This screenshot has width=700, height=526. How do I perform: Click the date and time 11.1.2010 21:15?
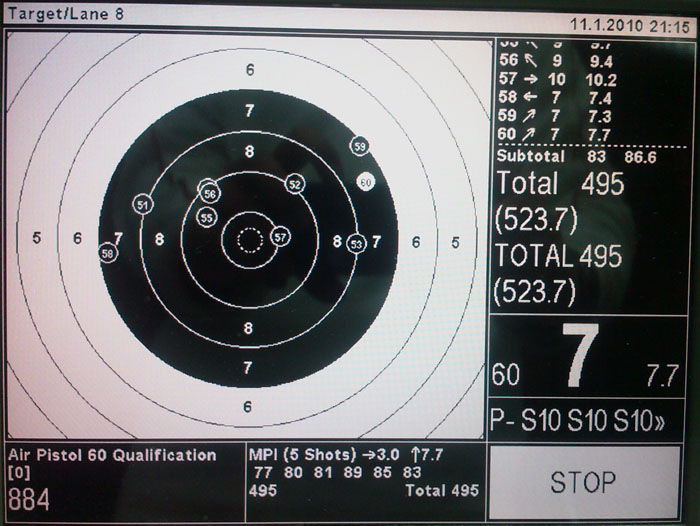(630, 25)
